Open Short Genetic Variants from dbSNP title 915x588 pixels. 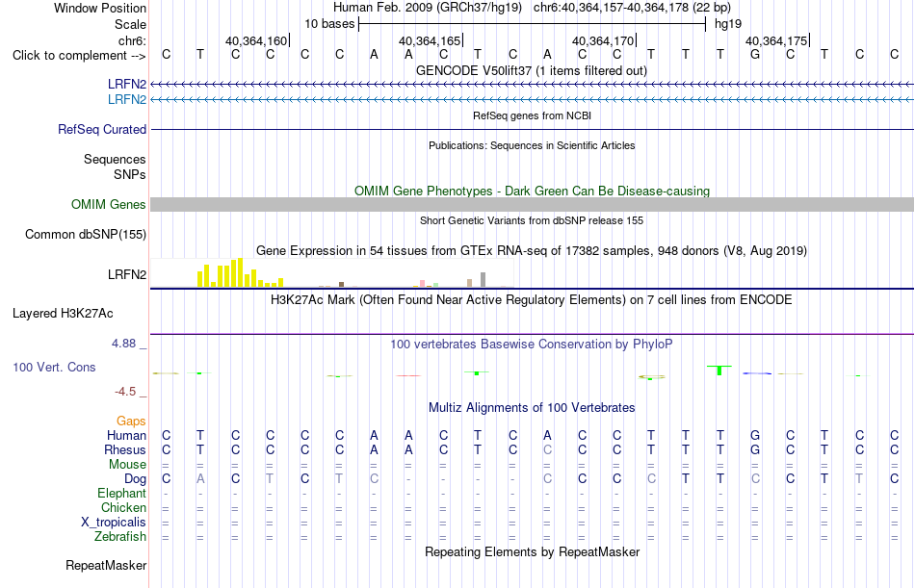click(x=531, y=220)
